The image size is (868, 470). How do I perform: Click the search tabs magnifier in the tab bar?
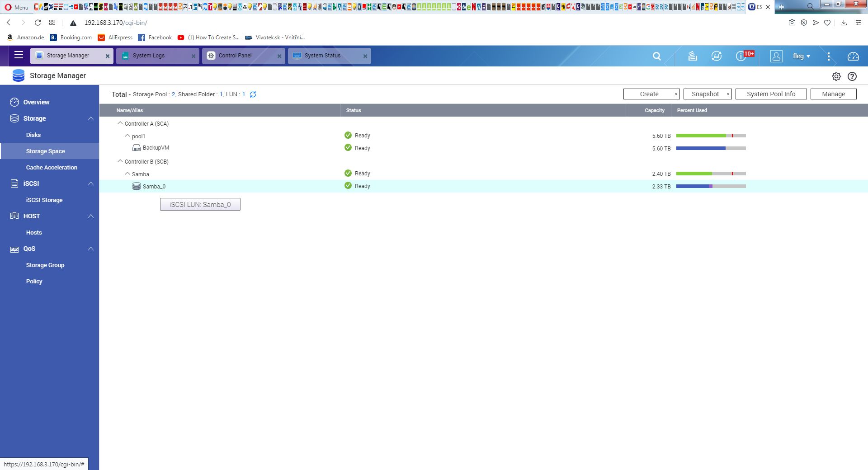[811, 6]
